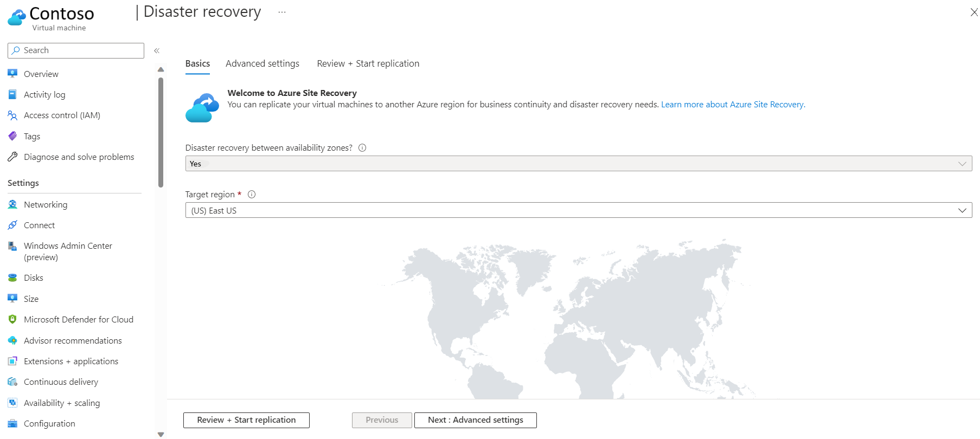Screen dimensions: 980x439
Task: Click the Diagnose and solve problems wrench icon
Action: [12, 157]
